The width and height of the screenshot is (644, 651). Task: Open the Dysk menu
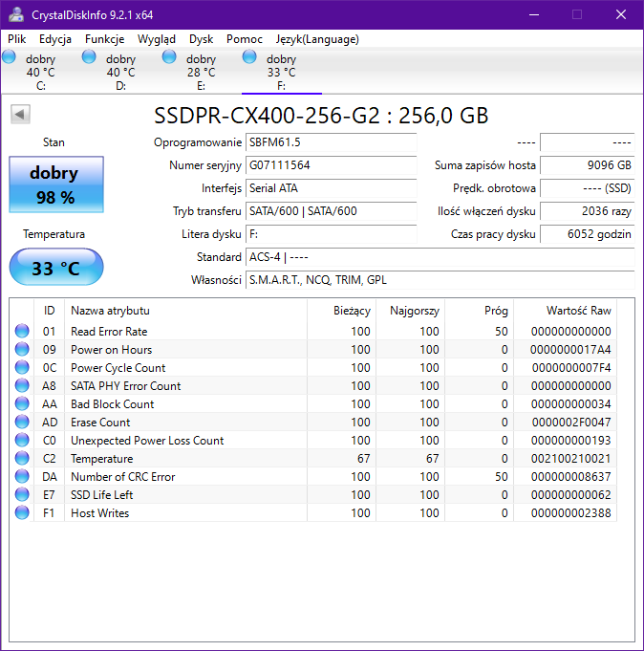pos(201,39)
